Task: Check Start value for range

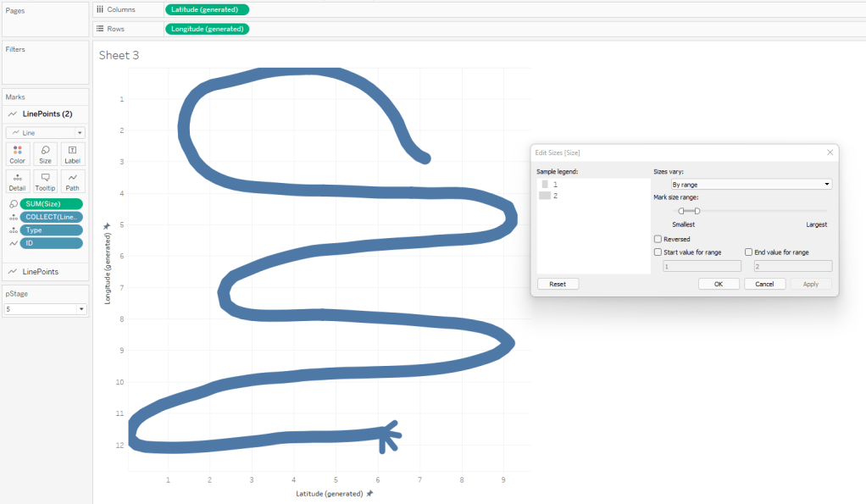Action: [658, 252]
